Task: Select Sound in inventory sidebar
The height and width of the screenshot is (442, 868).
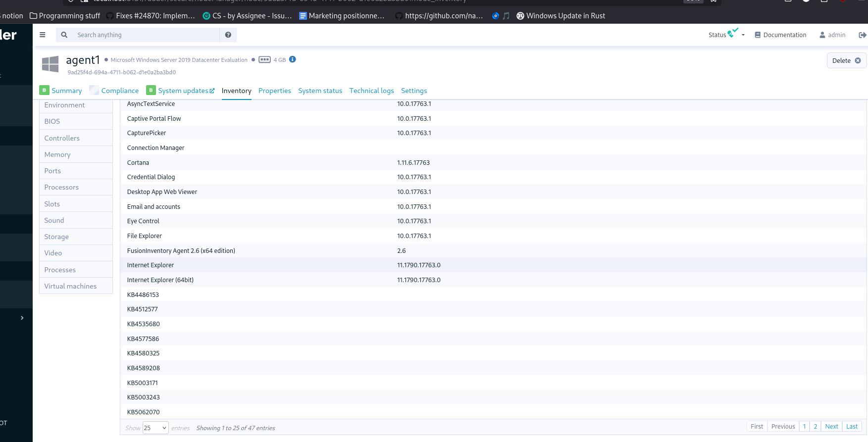Action: (x=76, y=220)
